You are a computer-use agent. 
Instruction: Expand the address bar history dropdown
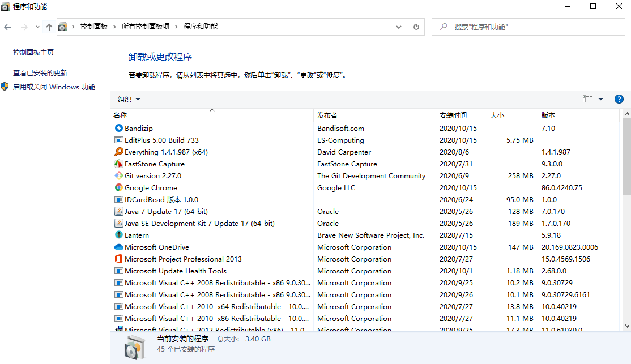coord(398,27)
